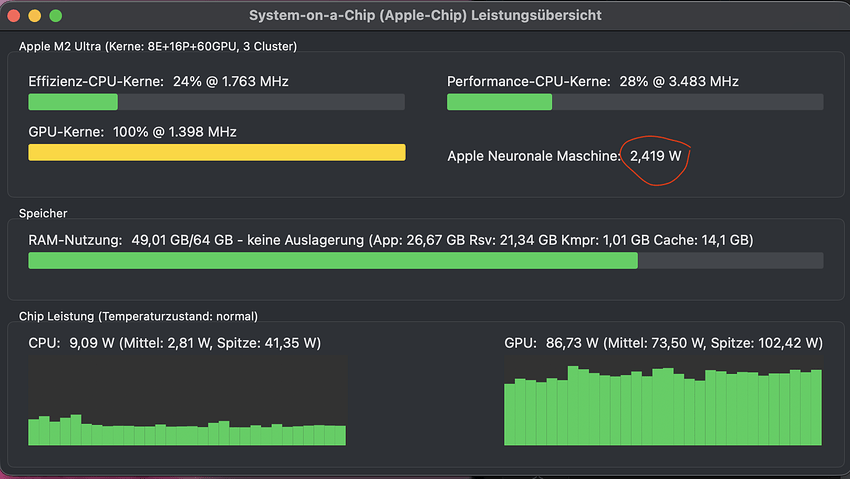Click the CPU 9,09 W readout
The image size is (850, 479).
coord(174,343)
